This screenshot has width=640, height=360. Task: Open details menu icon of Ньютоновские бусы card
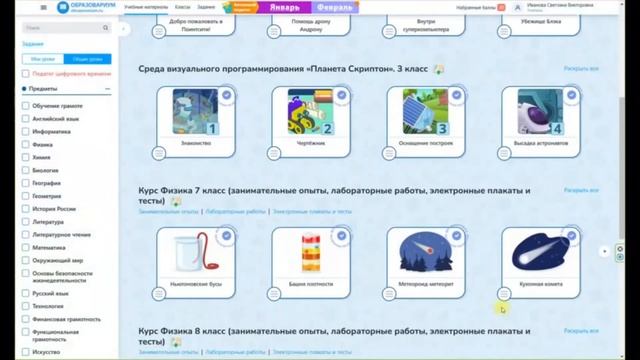(159, 294)
